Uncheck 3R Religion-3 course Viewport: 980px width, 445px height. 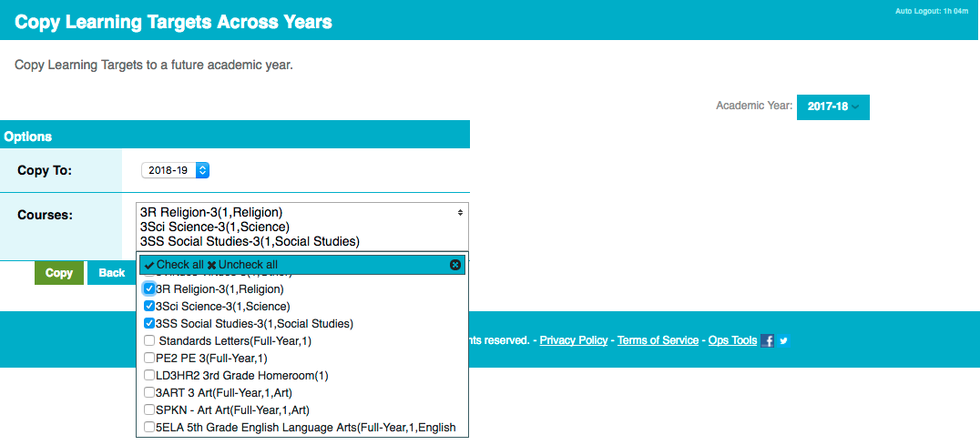149,289
